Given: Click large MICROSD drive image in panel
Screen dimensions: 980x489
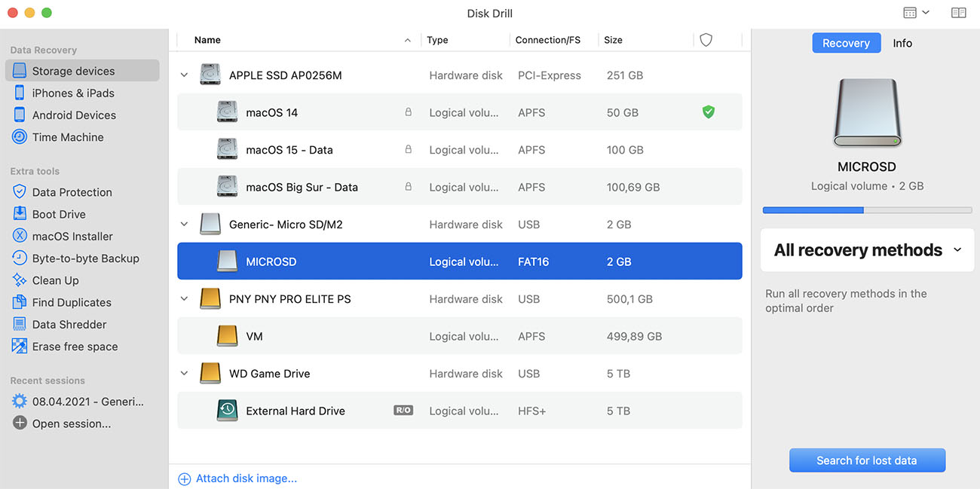Looking at the screenshot, I should coord(867,113).
